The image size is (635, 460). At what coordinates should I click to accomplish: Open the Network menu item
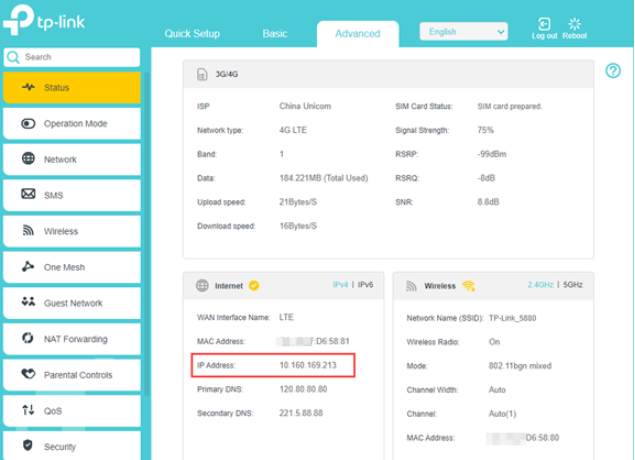(x=72, y=159)
